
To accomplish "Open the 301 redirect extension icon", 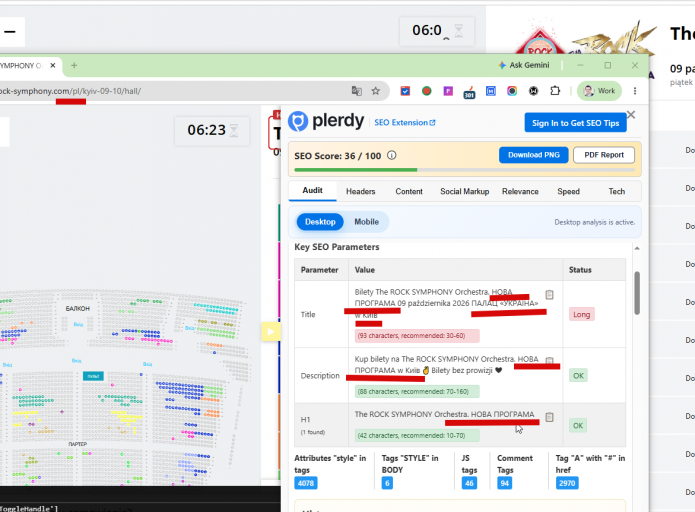I will (469, 92).
